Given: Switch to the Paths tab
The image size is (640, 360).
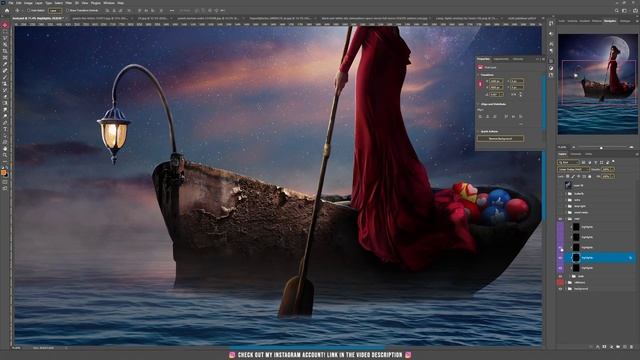Looking at the screenshot, I should pos(588,154).
